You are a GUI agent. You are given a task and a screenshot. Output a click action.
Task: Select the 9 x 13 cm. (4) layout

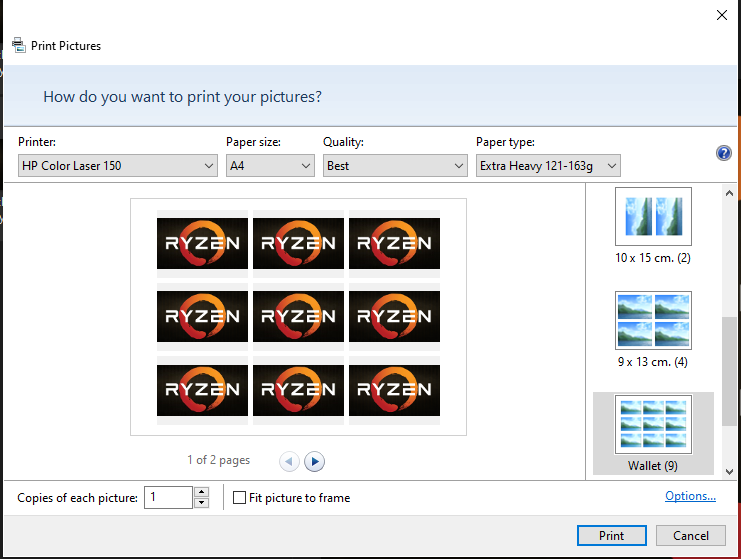653,321
